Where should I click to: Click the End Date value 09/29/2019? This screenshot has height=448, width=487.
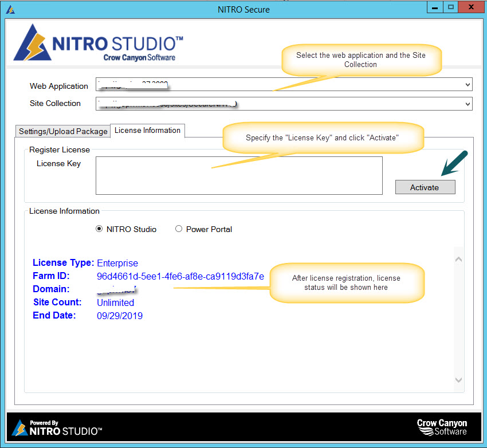pos(120,316)
